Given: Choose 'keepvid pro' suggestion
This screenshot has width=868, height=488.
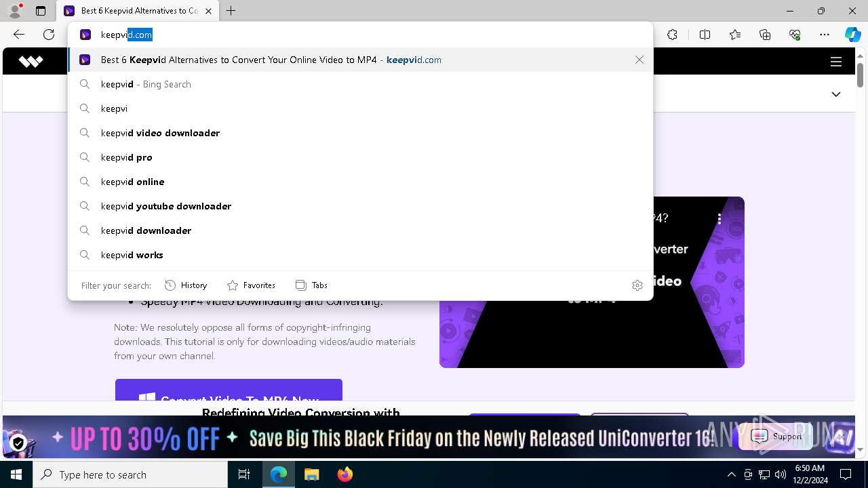Looking at the screenshot, I should pos(360,157).
